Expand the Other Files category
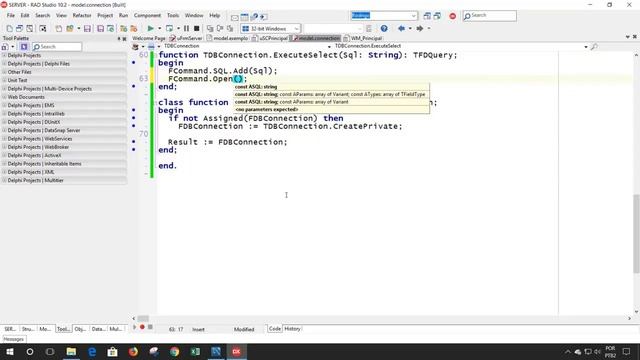This screenshot has height=360, width=640. [4, 72]
